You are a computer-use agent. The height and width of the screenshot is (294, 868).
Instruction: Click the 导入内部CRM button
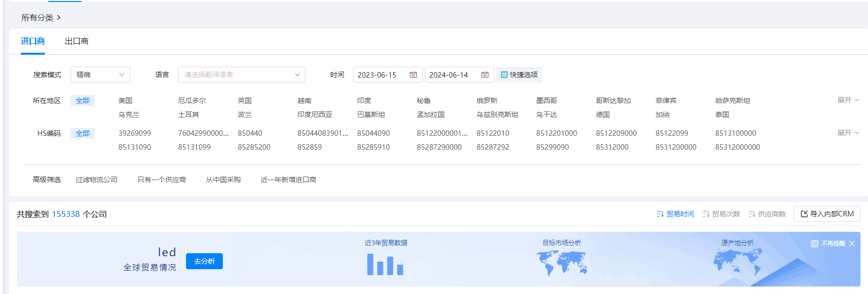(x=827, y=214)
